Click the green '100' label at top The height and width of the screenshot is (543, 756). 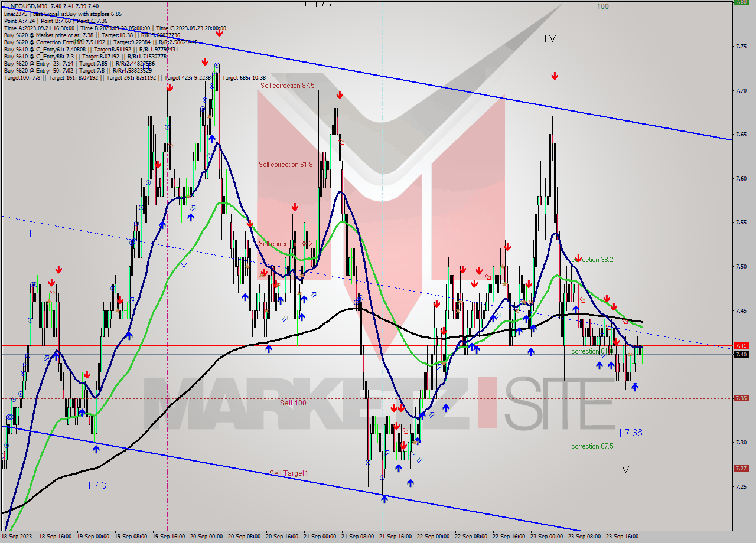(x=602, y=6)
